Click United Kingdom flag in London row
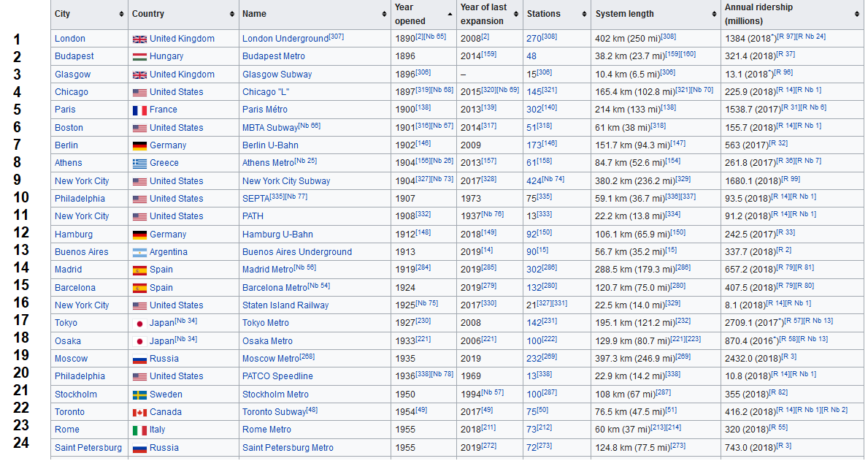Screen dimensions: 868x461 pyautogui.click(x=139, y=39)
